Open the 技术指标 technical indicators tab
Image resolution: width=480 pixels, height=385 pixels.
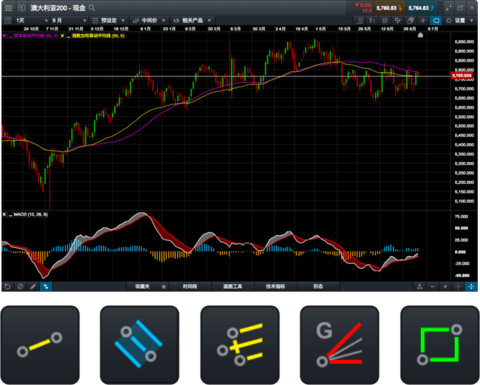point(275,287)
